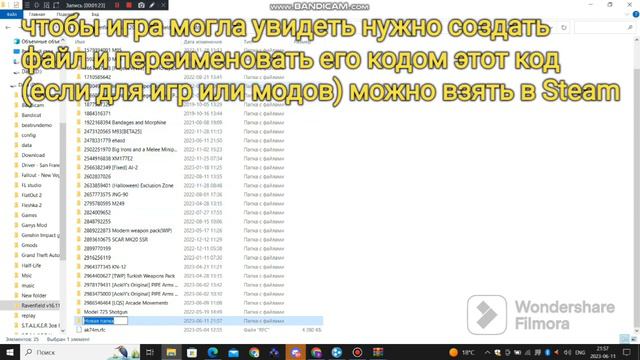Viewport: 640px width, 360px height.
Task: Select Download folder in sidebar
Action: (33, 155)
